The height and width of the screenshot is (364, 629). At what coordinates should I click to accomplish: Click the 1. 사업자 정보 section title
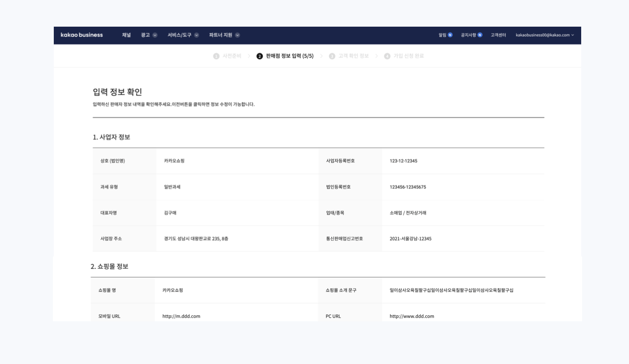[x=111, y=137]
